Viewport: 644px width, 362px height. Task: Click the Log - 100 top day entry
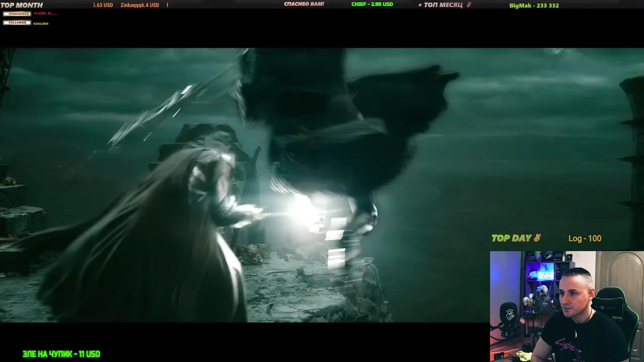585,238
